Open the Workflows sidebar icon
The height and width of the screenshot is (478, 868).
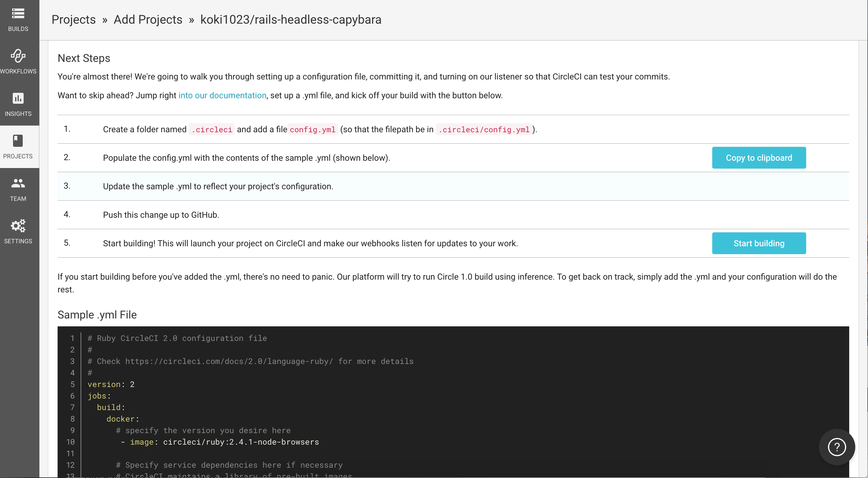18,56
